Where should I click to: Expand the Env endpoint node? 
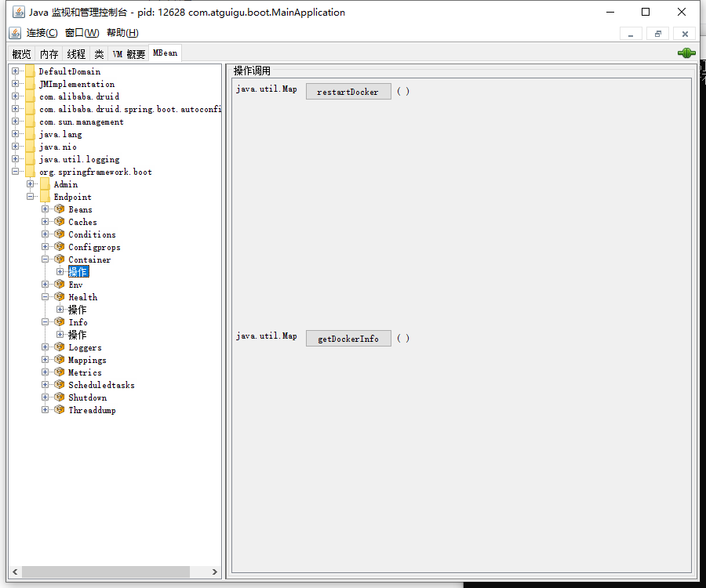[45, 285]
